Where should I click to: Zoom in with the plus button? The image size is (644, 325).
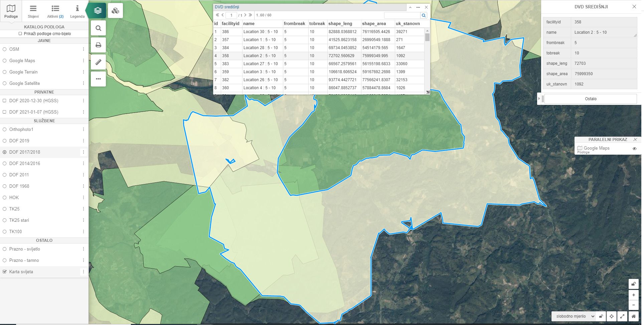(633, 295)
